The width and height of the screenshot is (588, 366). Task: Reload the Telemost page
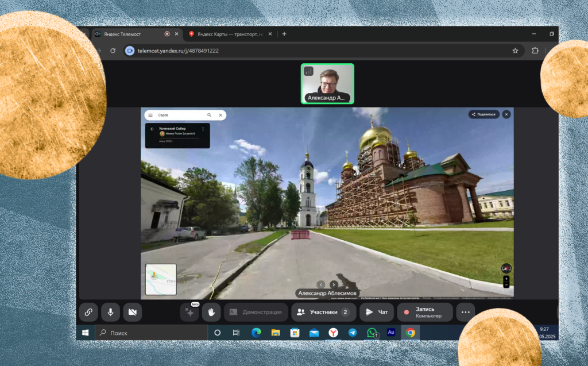[113, 51]
